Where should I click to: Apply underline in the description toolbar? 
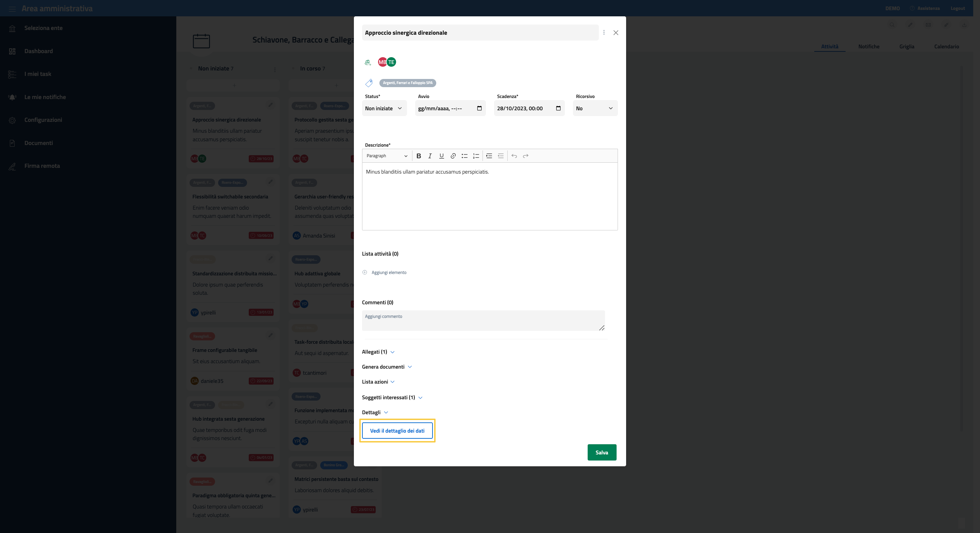441,156
